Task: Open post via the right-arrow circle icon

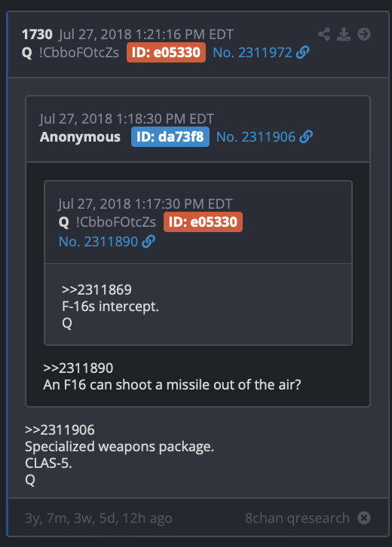Action: click(363, 34)
